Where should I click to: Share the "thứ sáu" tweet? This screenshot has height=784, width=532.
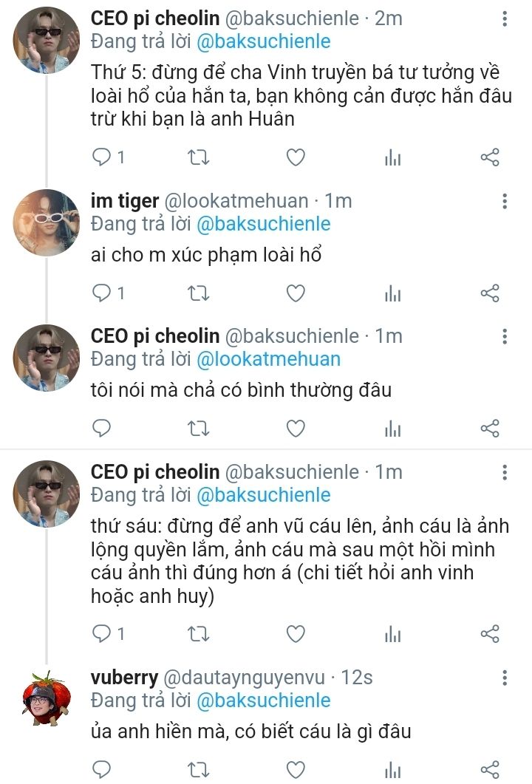pyautogui.click(x=490, y=633)
